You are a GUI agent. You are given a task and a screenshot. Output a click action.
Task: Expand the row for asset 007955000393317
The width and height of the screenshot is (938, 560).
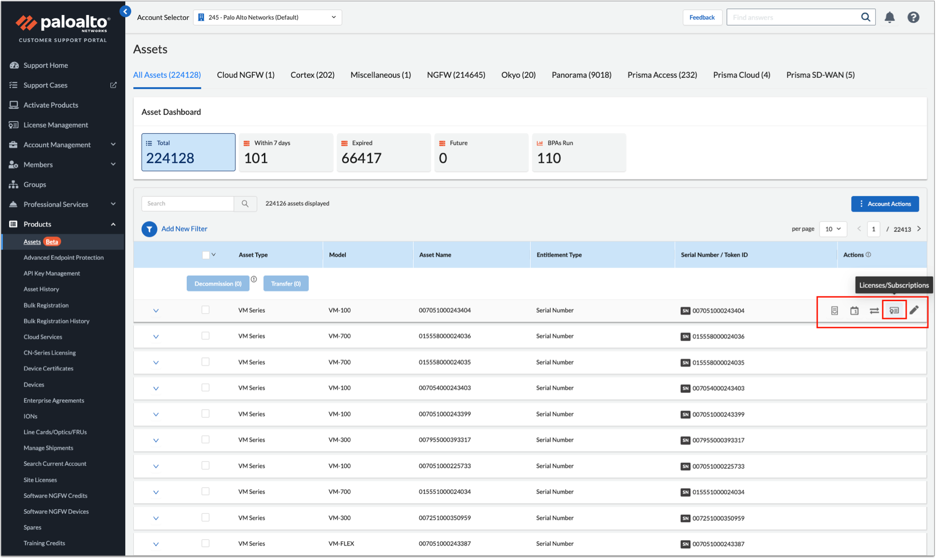click(156, 441)
